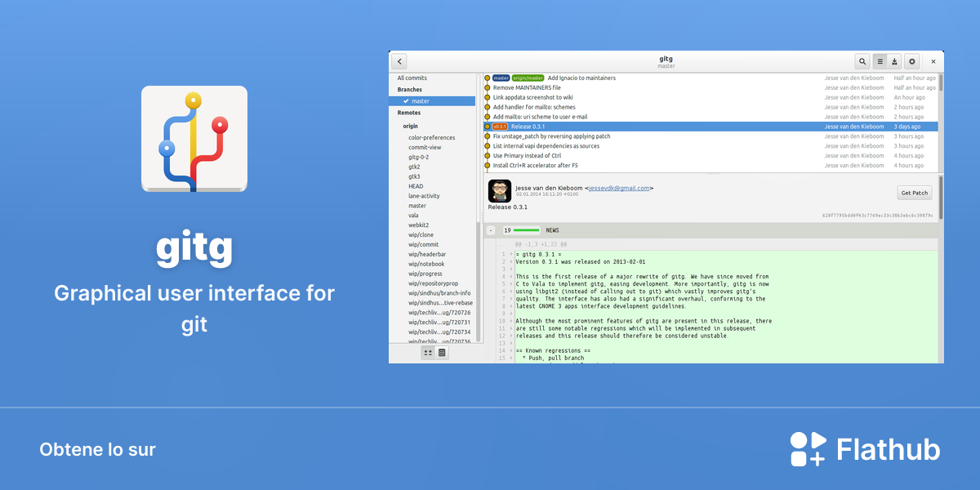Collapse the NEWS diff with minus button

pyautogui.click(x=491, y=230)
